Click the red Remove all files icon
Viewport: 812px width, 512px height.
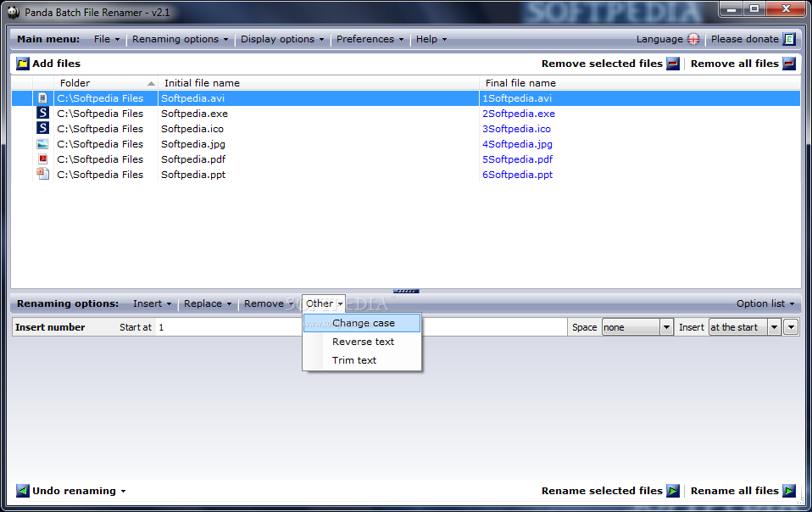click(x=789, y=64)
